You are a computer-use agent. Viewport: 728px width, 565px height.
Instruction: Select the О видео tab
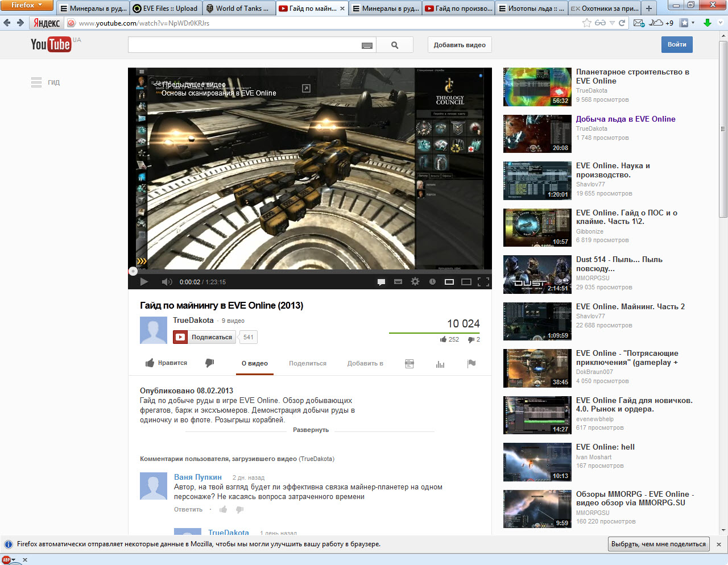[x=255, y=363]
